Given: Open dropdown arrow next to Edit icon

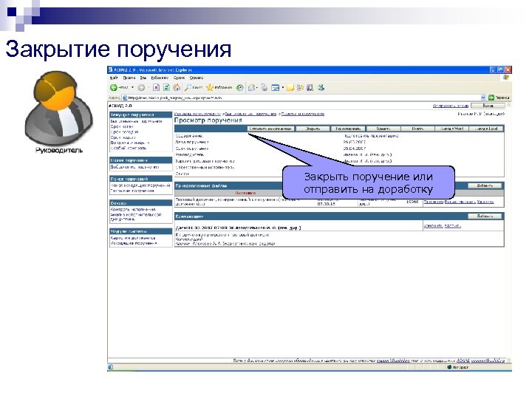Looking at the screenshot, I should [x=282, y=87].
